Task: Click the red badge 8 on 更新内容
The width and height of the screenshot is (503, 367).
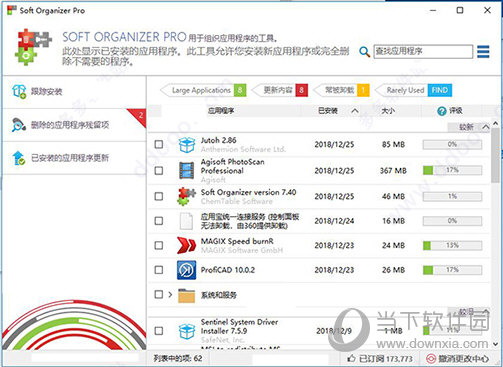Action: (x=301, y=90)
